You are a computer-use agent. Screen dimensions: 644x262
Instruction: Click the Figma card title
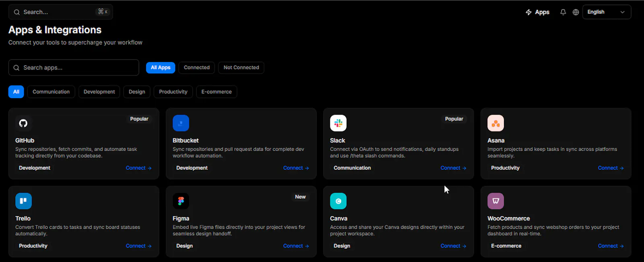coord(181,219)
